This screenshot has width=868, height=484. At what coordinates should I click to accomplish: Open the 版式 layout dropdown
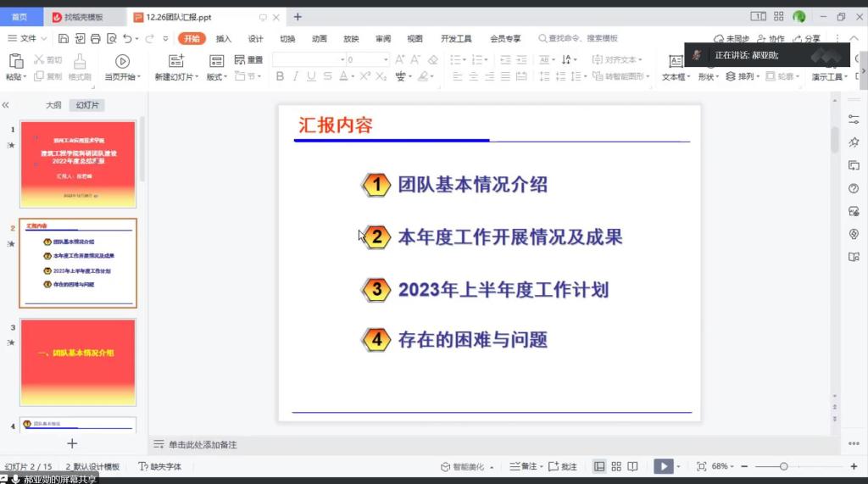point(216,76)
